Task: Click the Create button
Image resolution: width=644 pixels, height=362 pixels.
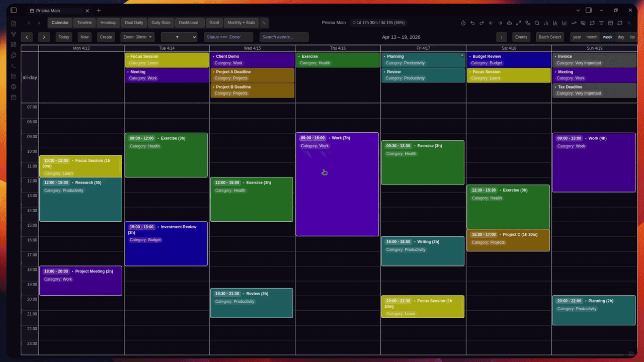Action: [106, 37]
